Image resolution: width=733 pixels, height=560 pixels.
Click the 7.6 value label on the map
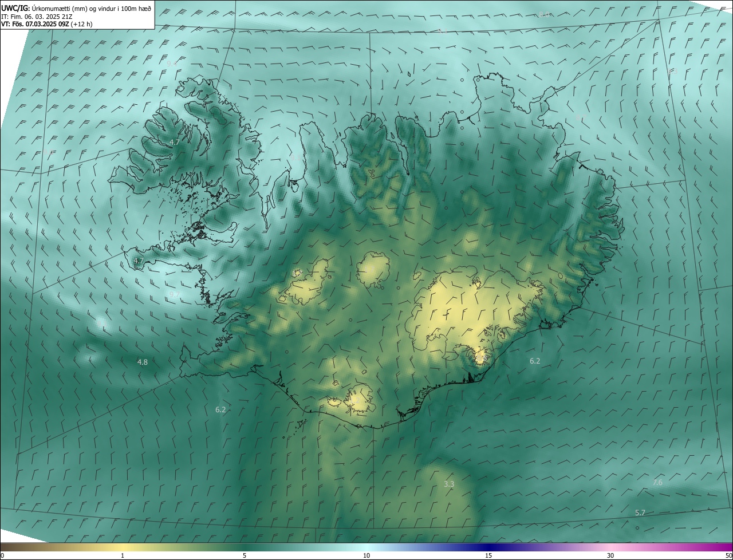click(x=657, y=483)
